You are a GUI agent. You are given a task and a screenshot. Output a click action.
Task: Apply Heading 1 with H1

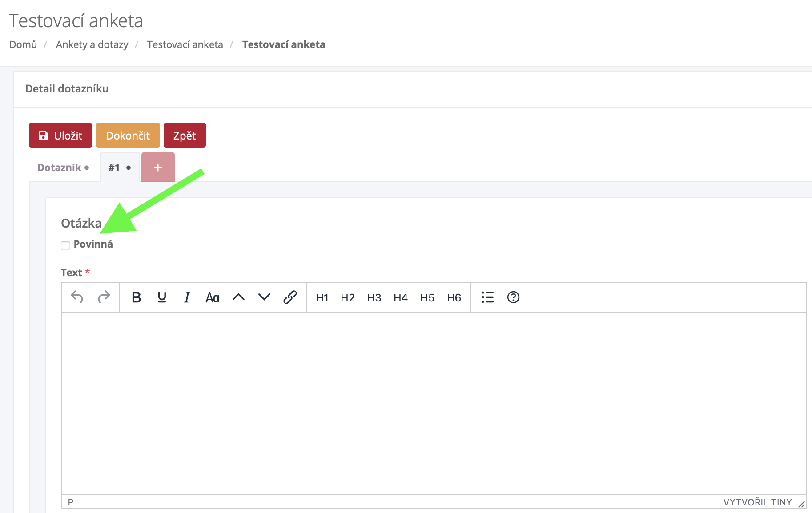click(x=322, y=297)
